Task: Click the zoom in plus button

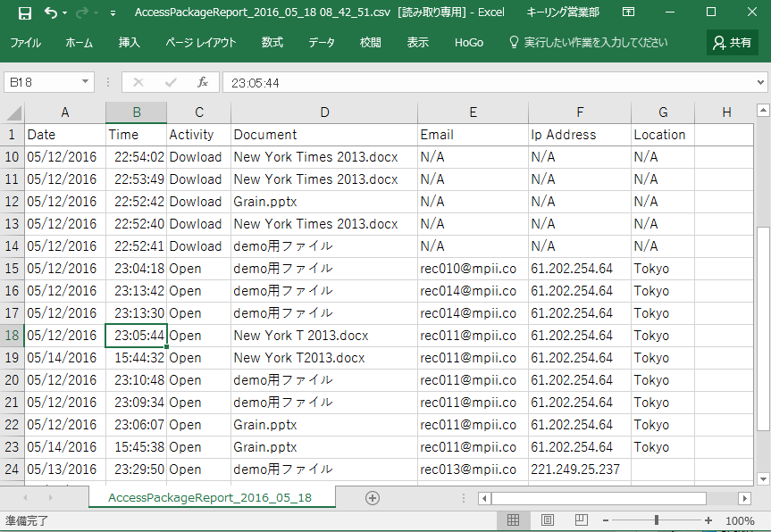Action: [x=708, y=520]
